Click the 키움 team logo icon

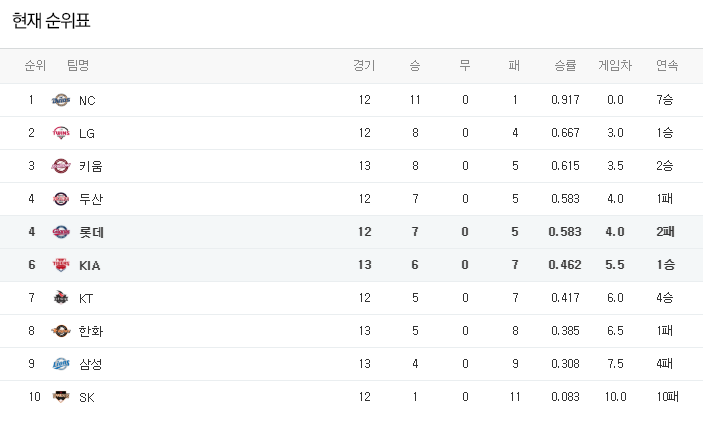(61, 166)
